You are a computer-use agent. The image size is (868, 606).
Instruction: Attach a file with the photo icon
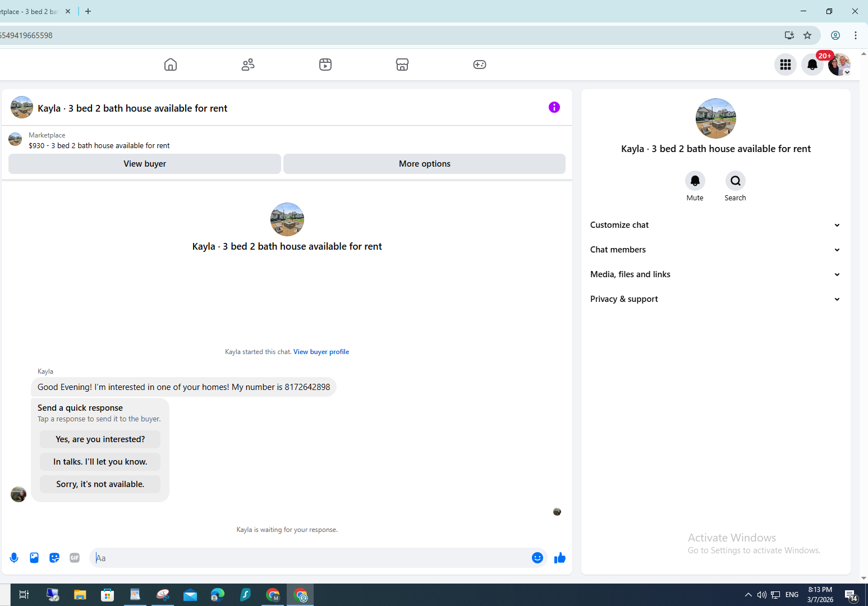pyautogui.click(x=34, y=558)
